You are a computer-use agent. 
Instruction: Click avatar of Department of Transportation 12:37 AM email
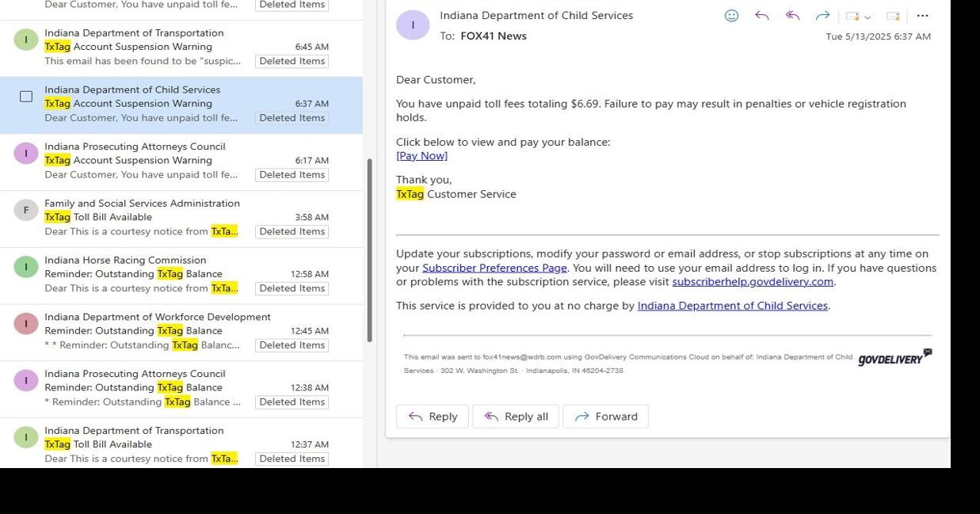click(26, 437)
